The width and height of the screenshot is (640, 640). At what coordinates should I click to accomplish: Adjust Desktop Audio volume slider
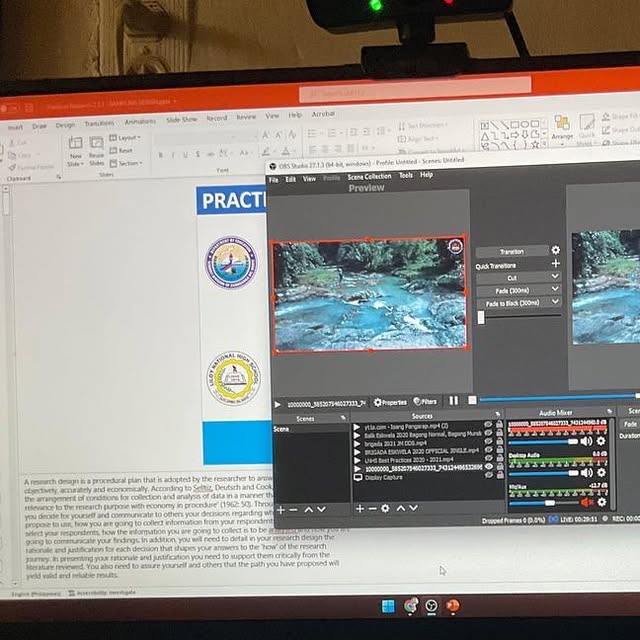pos(544,473)
